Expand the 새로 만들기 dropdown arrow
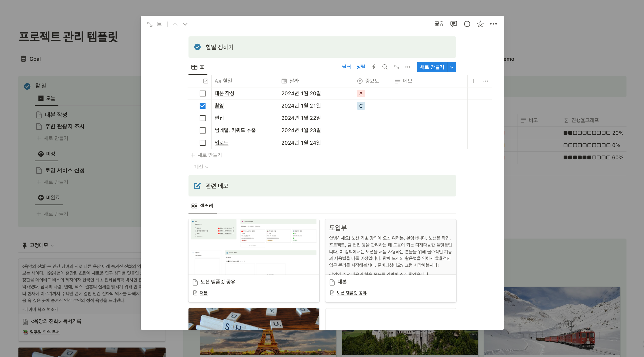644x357 pixels. [x=451, y=67]
